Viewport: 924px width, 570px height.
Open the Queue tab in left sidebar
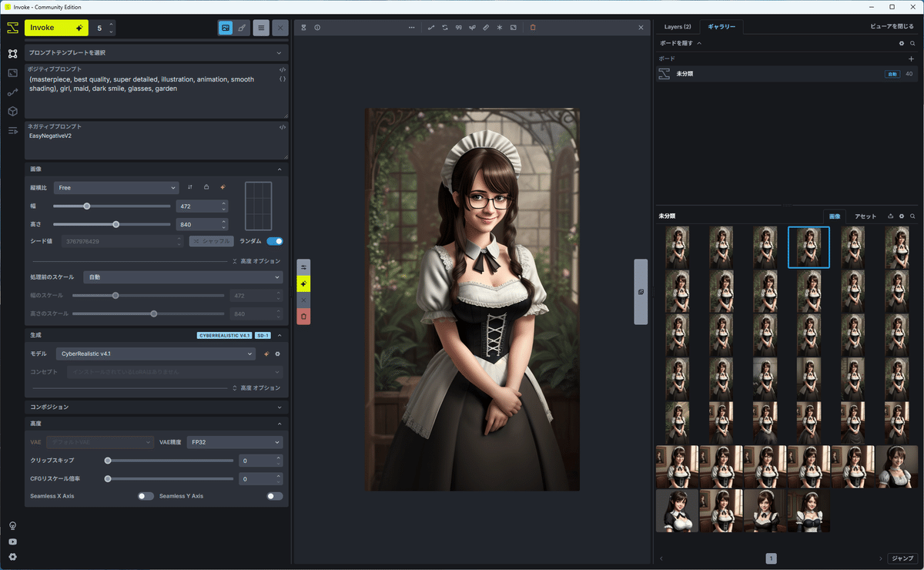pyautogui.click(x=12, y=131)
